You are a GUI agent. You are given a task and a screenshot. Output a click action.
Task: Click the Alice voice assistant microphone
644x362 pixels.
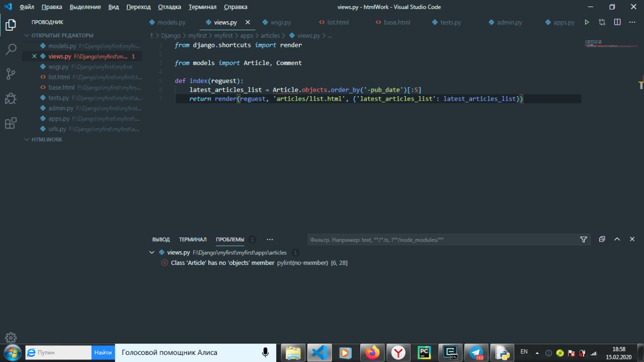[x=265, y=352]
